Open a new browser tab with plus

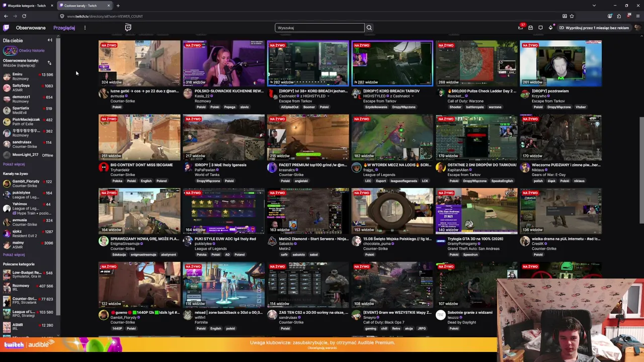point(118,6)
